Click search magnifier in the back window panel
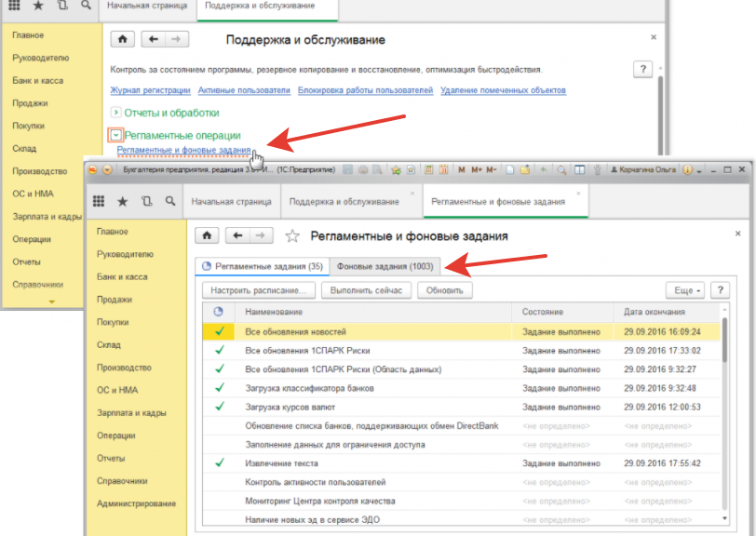Viewport: 756px width, 536px height. point(86,6)
